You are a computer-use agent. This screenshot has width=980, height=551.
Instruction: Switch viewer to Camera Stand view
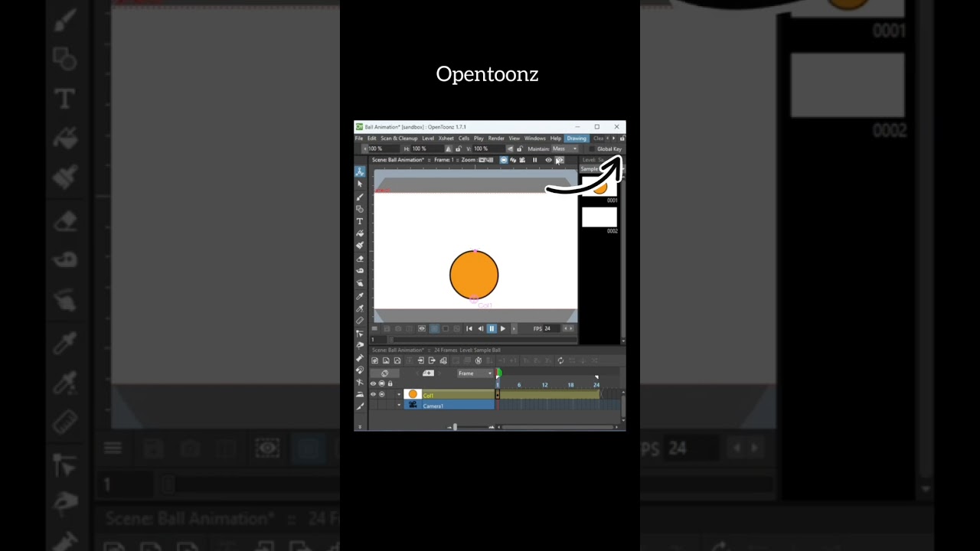point(504,160)
